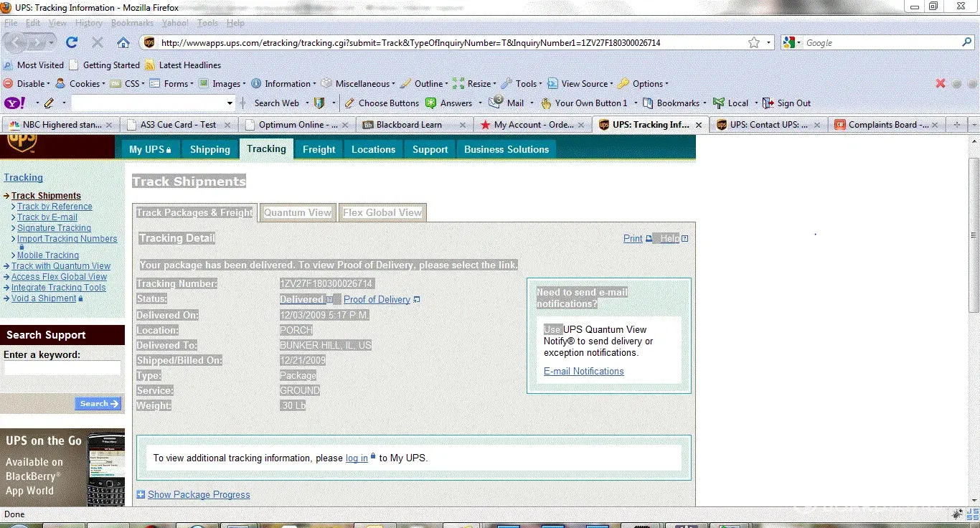
Task: Open the History menu
Action: tap(89, 23)
